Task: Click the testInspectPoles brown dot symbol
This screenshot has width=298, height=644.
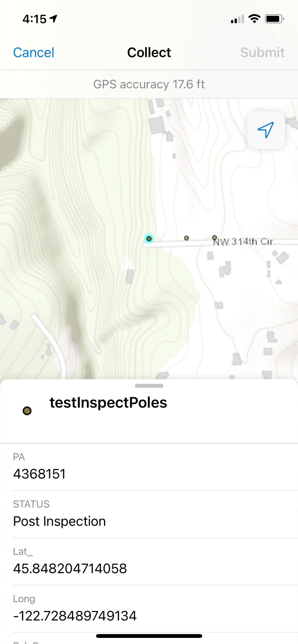Action: 27,411
